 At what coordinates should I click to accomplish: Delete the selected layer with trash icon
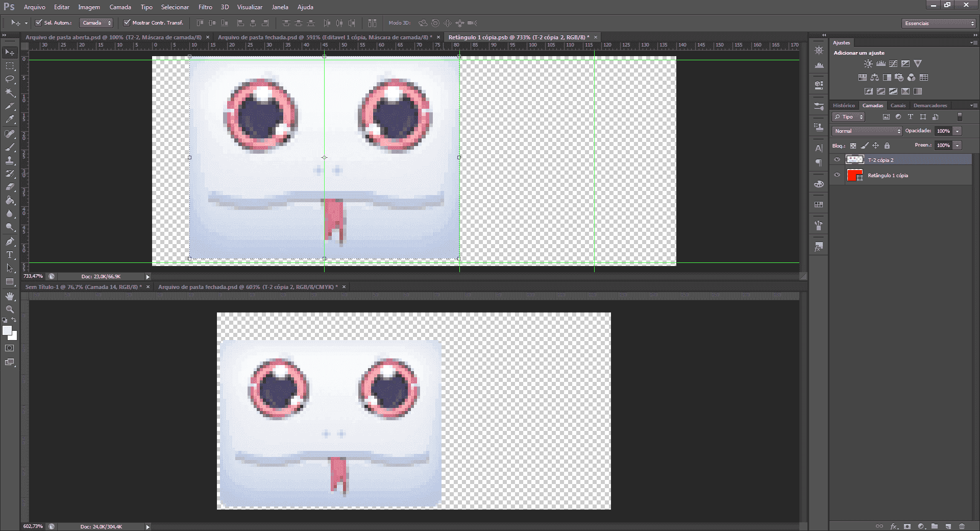click(x=962, y=526)
